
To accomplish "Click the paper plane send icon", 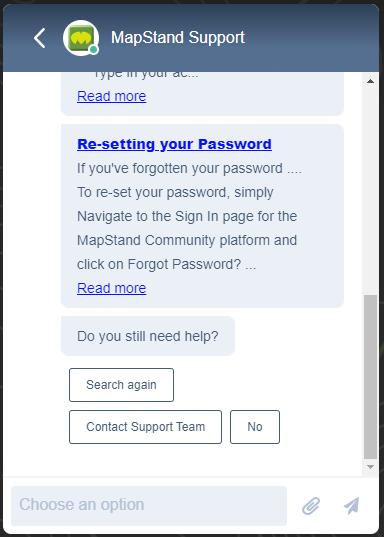I will (352, 506).
